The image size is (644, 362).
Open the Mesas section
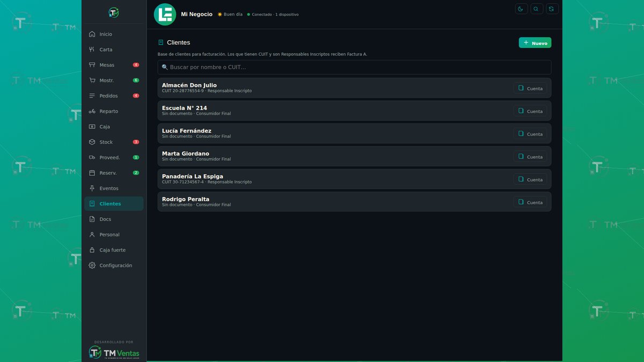(114, 65)
